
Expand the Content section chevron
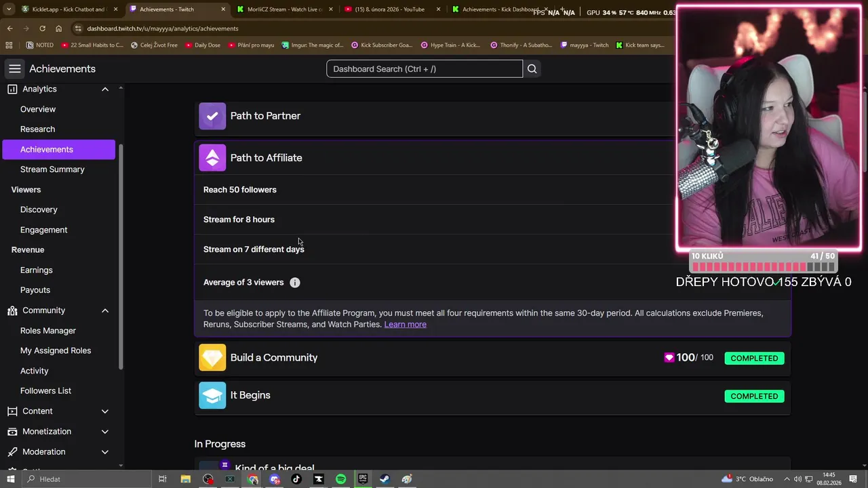[x=105, y=411]
